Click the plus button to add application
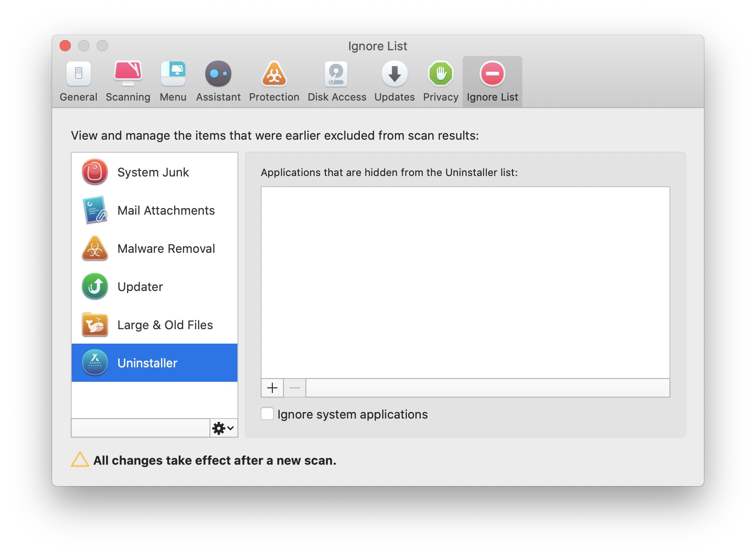Screen dimensions: 756x555 272,388
